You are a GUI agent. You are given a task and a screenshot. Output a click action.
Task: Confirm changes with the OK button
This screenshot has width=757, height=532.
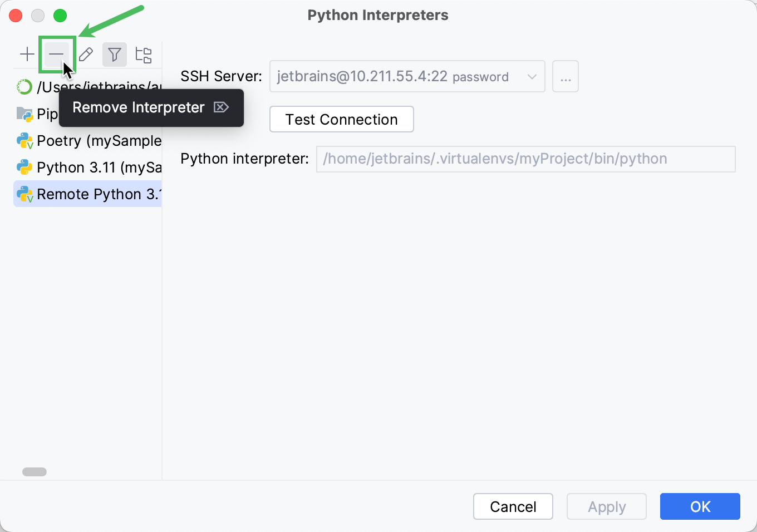coord(700,506)
